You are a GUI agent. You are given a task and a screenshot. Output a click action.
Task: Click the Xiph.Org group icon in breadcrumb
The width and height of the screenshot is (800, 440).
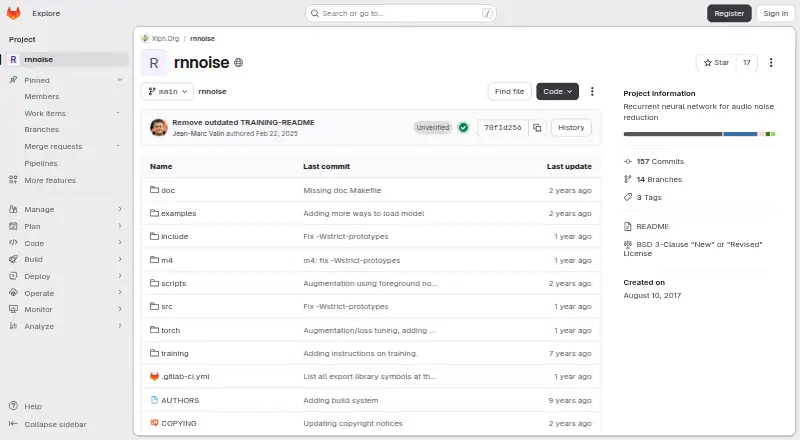coord(145,38)
